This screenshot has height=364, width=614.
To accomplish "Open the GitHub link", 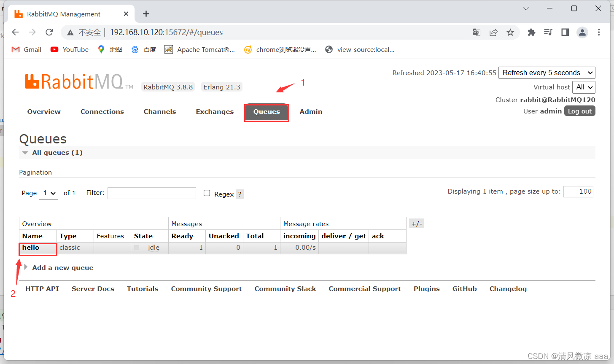I will 464,289.
